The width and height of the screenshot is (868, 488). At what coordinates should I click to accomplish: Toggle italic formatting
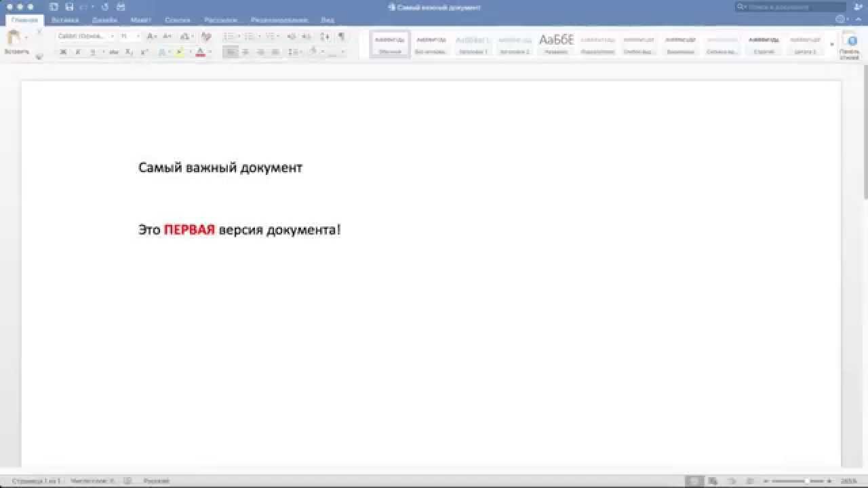[x=78, y=52]
